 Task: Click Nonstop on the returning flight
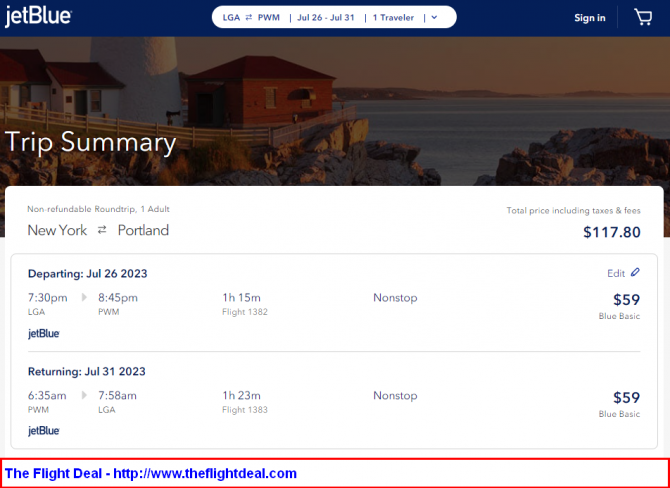pyautogui.click(x=395, y=395)
